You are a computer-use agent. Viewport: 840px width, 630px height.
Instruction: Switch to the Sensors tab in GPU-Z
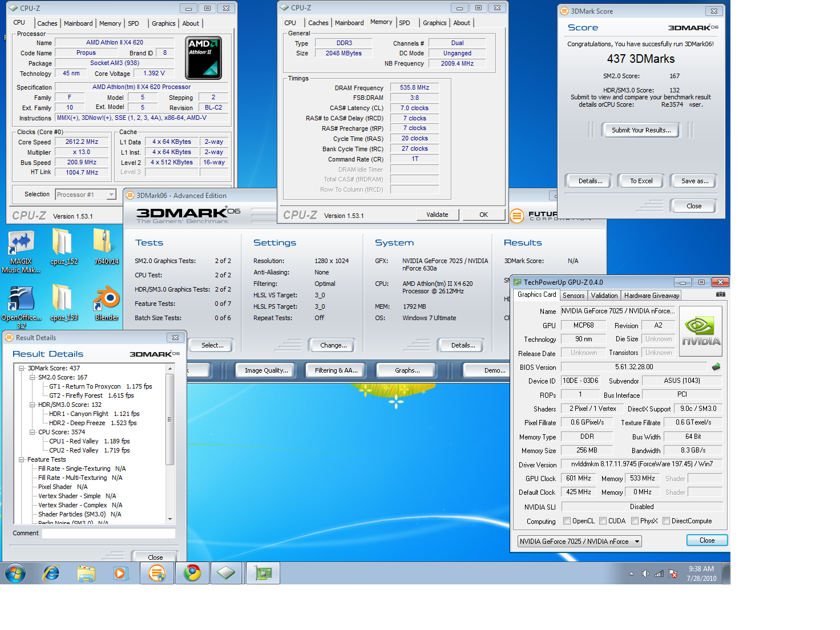[x=574, y=296]
